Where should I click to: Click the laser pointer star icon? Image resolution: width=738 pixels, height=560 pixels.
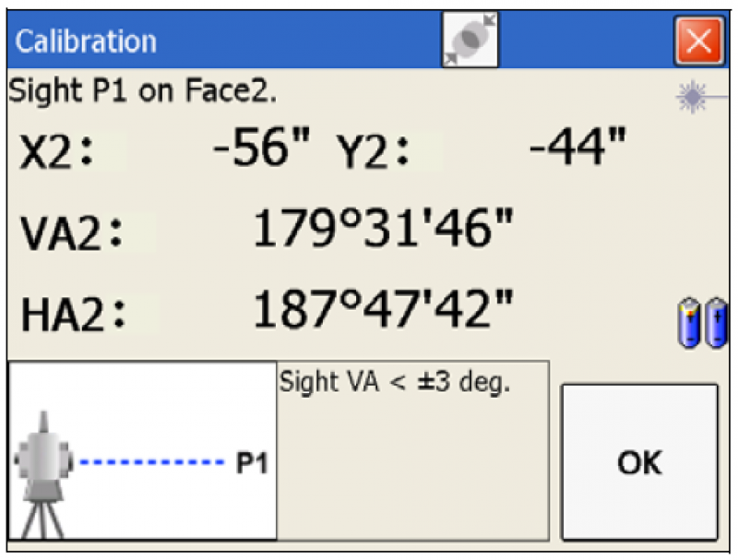(690, 97)
